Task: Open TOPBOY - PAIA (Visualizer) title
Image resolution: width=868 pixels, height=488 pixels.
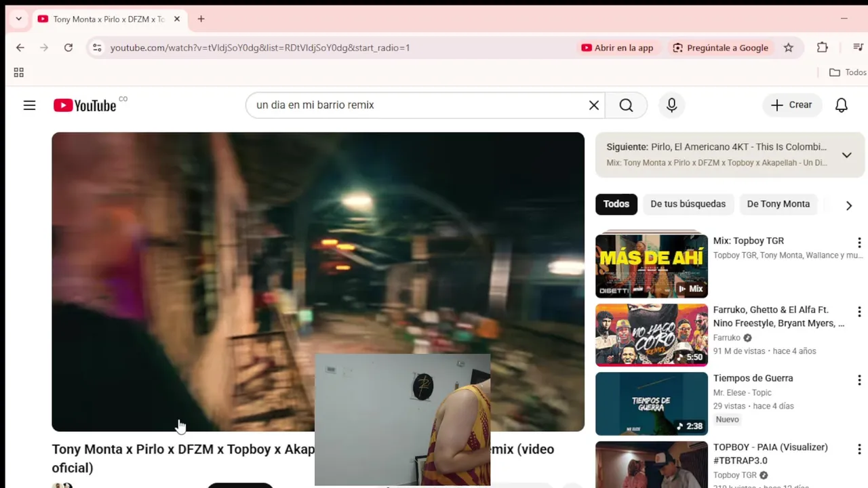Action: coord(770,454)
